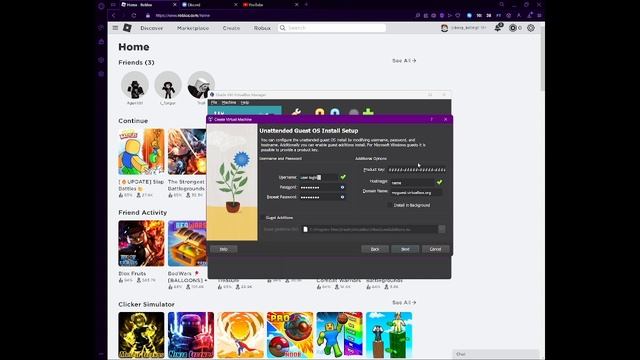Click the Next button in the wizard
The height and width of the screenshot is (360, 640).
[x=405, y=249]
